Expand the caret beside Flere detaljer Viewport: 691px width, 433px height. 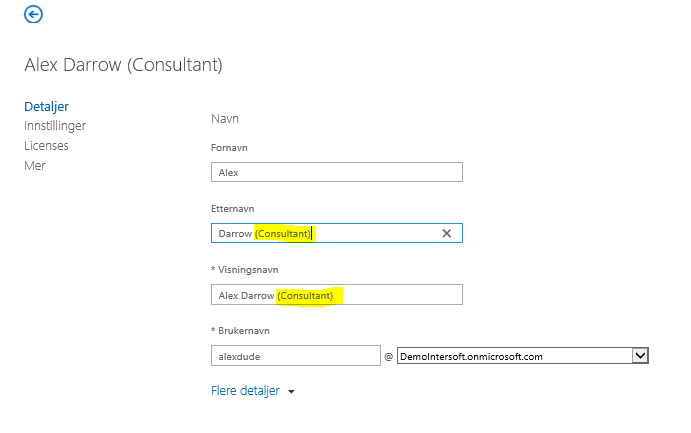(291, 392)
